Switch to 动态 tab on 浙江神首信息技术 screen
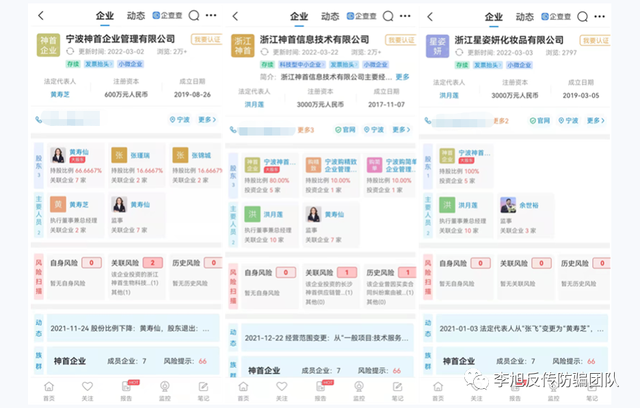640x408 pixels. tap(330, 16)
